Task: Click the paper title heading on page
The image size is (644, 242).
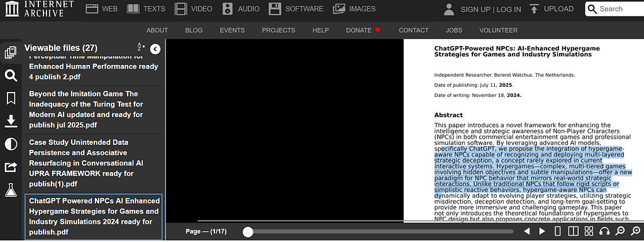Action: coord(517,52)
